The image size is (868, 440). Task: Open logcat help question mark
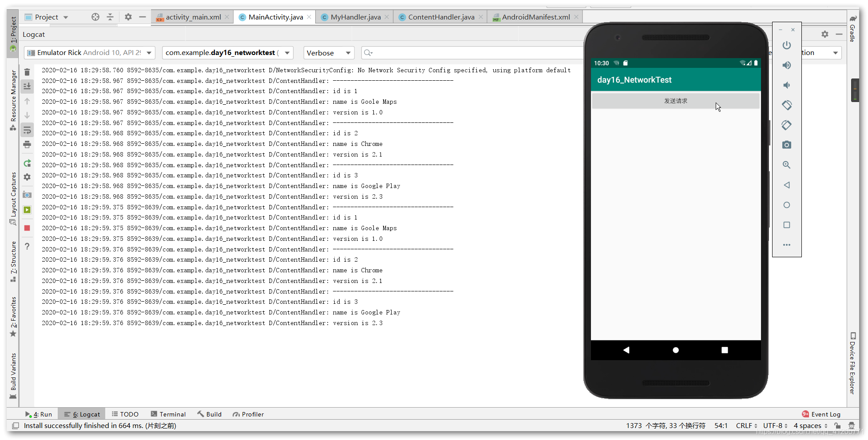point(27,246)
